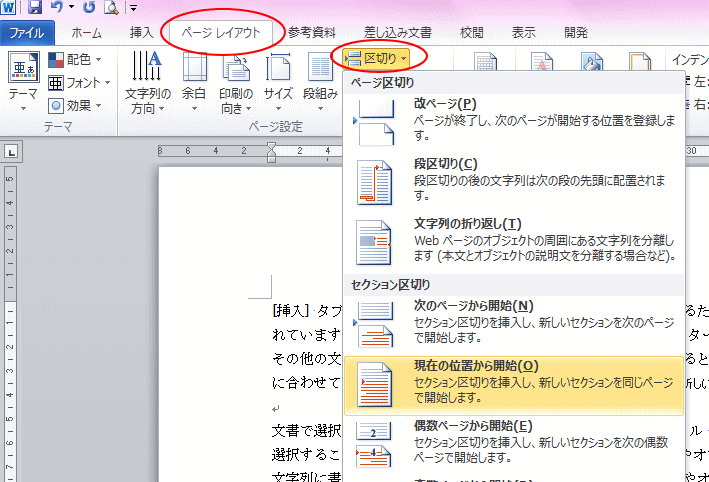Open the 文字列の方向 text direction menu
709x482 pixels.
pos(147,83)
